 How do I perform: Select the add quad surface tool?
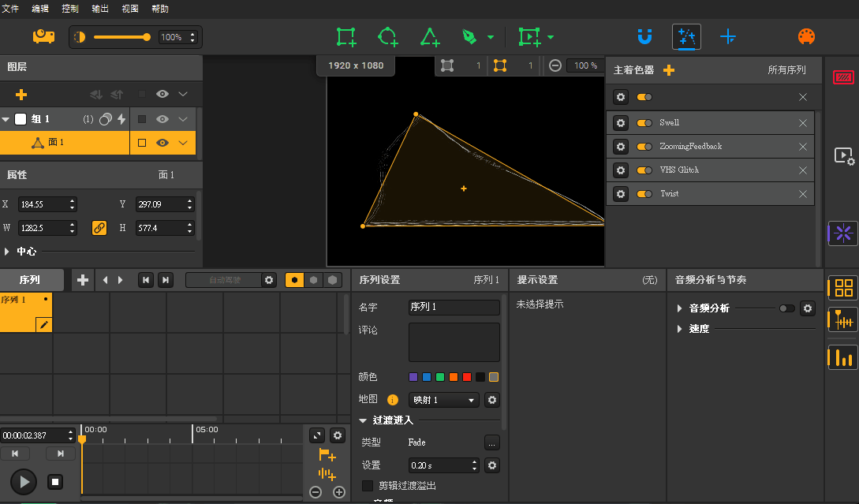[x=346, y=37]
